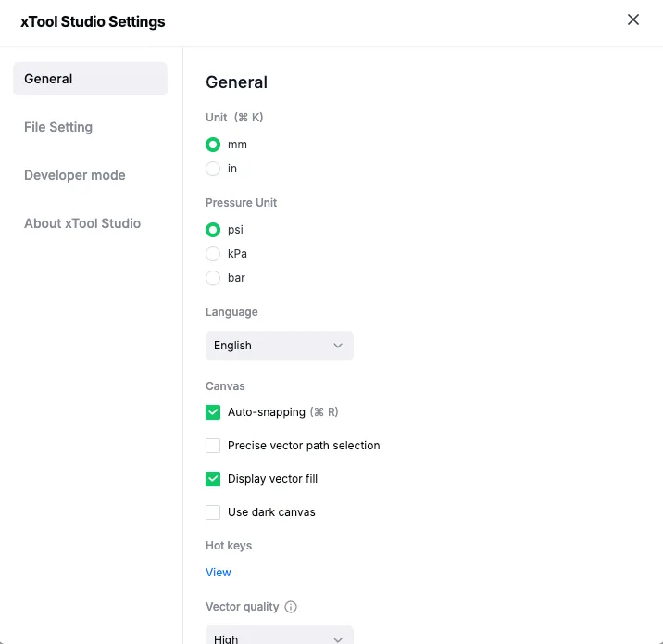This screenshot has height=644, width=663.
Task: Select in as the unit
Action: click(x=213, y=169)
